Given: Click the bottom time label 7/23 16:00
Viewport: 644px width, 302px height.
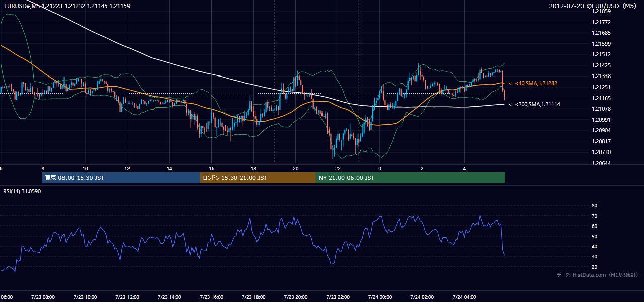Looking at the screenshot, I should (x=211, y=297).
